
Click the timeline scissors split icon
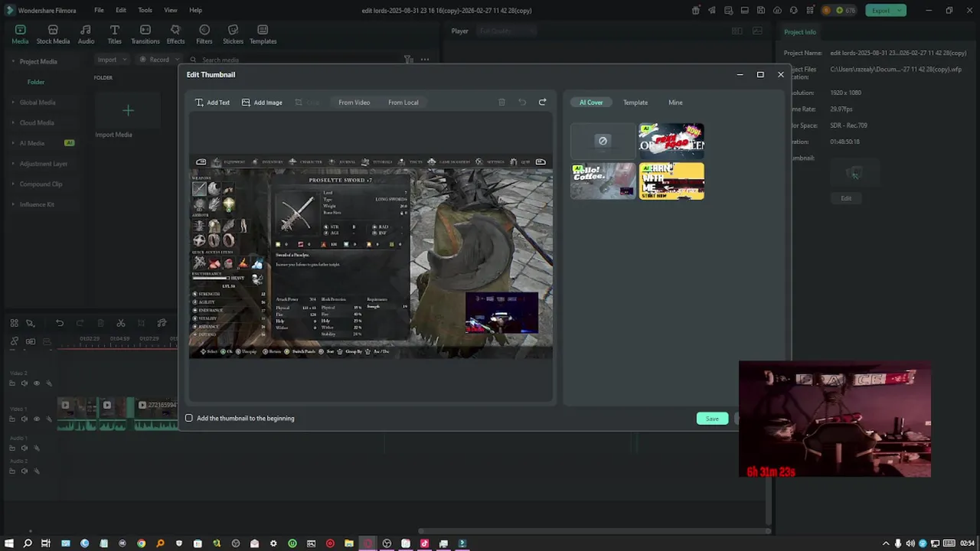pos(120,323)
